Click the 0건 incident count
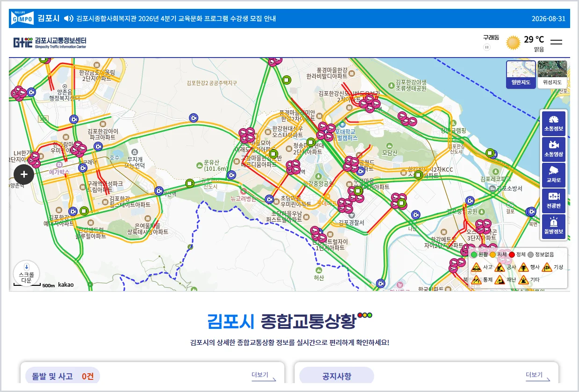Screen dimensions: 579x392 (x=88, y=376)
